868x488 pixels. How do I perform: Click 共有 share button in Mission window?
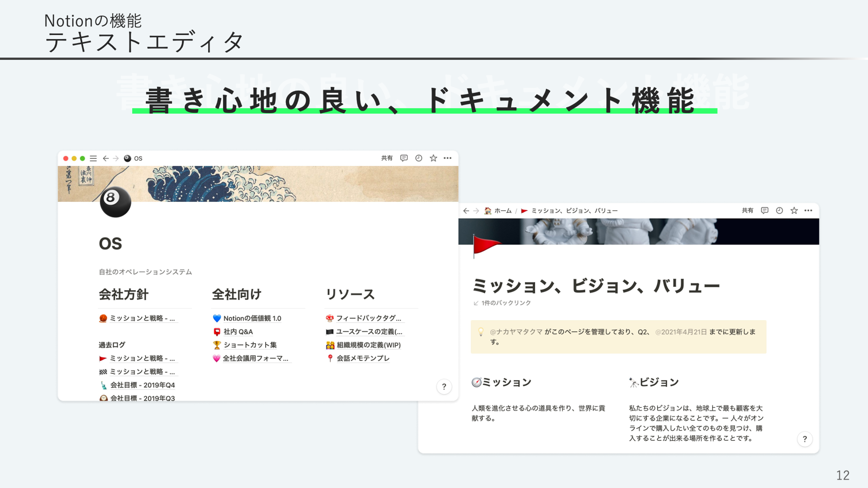[747, 211]
